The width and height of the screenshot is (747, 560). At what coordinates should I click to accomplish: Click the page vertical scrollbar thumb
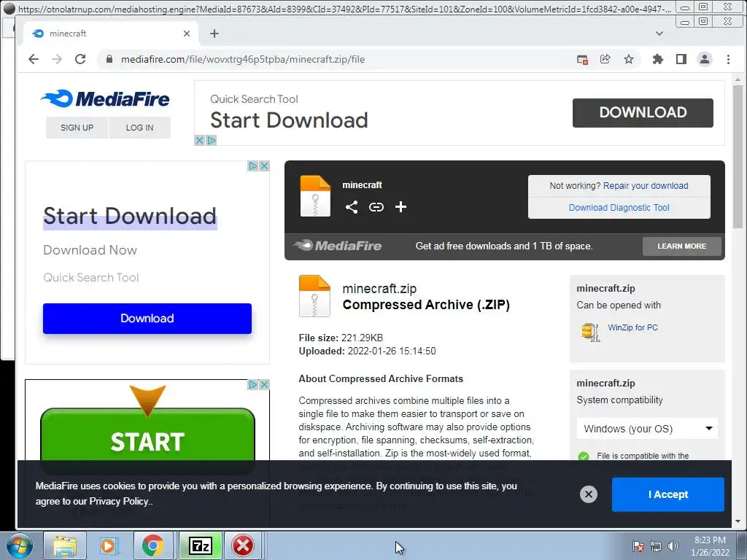pyautogui.click(x=738, y=157)
